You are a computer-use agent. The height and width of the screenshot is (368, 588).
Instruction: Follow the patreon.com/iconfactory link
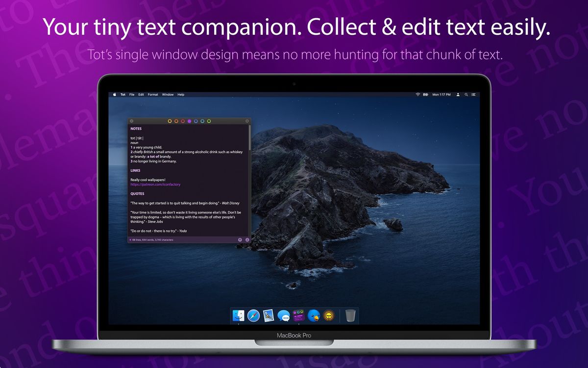click(x=155, y=184)
